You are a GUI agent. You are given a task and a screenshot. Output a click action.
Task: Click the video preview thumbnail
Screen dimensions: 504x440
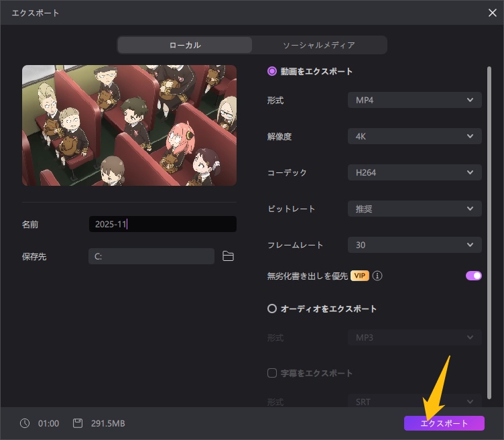[129, 125]
